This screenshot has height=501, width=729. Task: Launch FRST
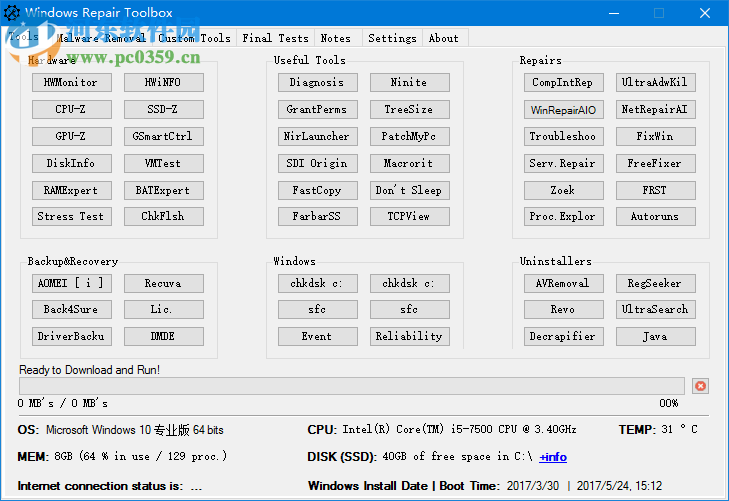656,190
